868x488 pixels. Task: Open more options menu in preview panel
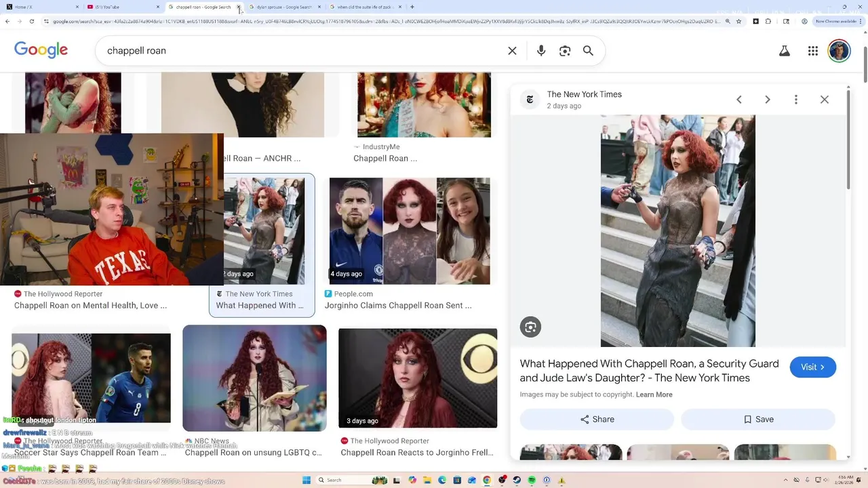796,100
